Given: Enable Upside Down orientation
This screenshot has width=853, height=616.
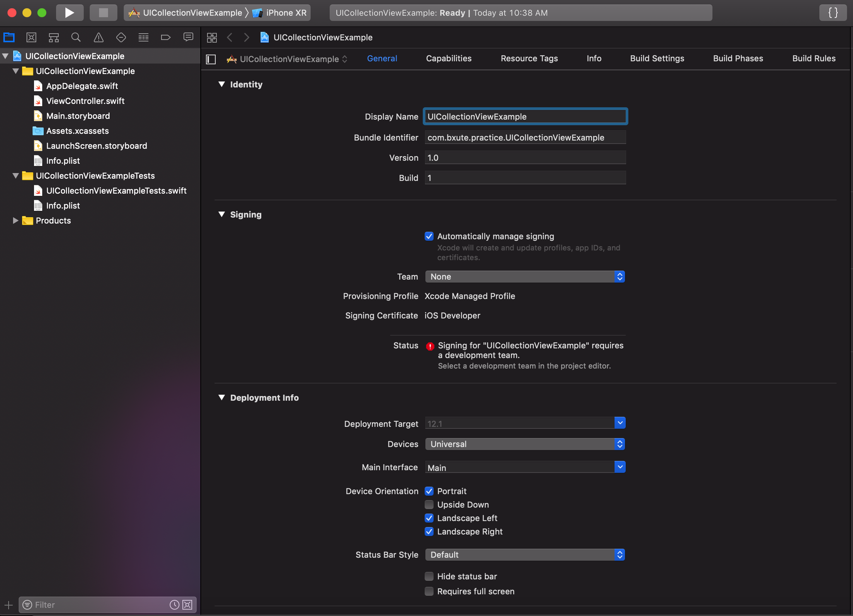Looking at the screenshot, I should (x=429, y=505).
